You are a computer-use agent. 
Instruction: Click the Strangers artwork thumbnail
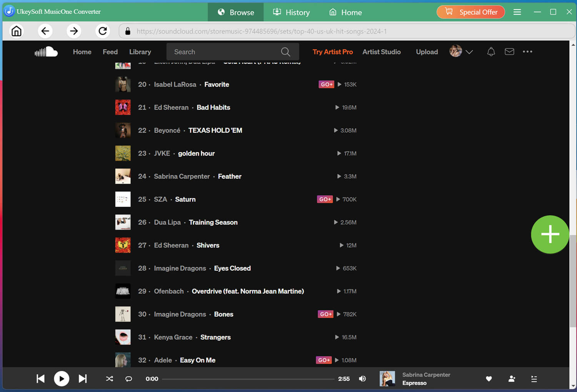[x=123, y=337]
